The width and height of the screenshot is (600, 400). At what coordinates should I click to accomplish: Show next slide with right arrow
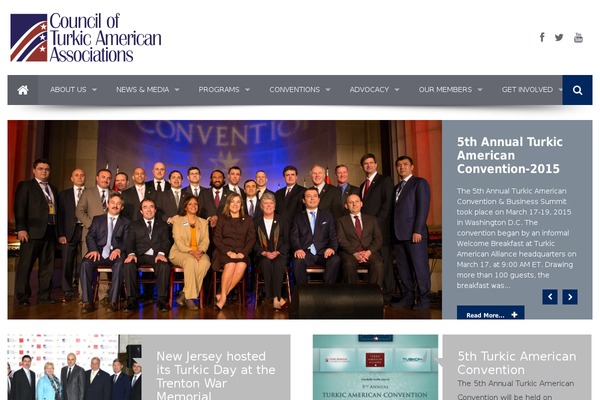570,297
